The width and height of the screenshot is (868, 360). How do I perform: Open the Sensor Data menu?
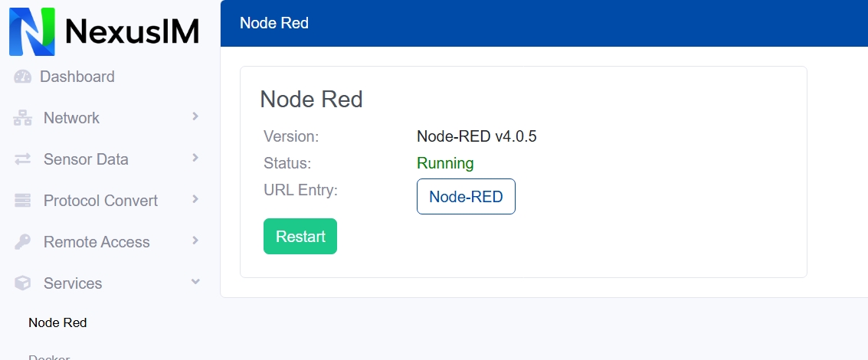[x=86, y=159]
